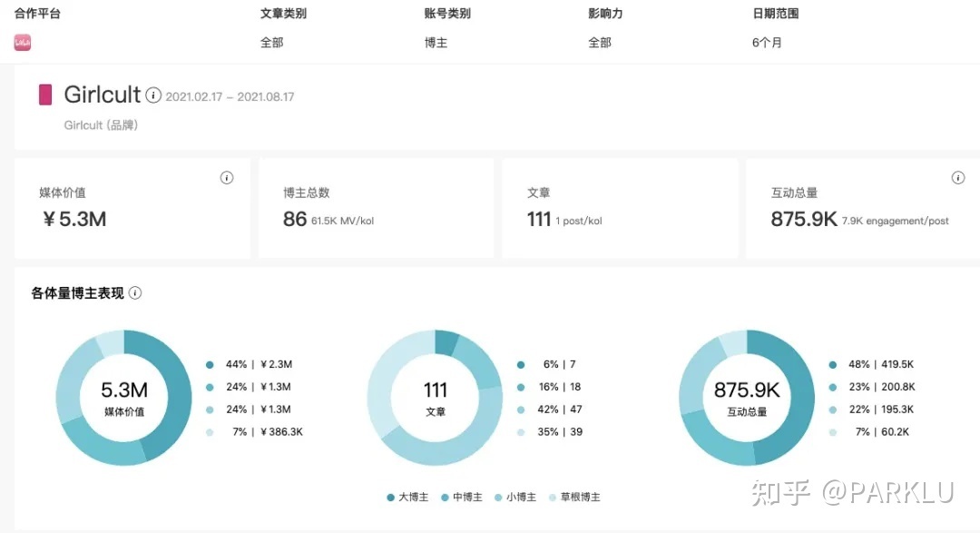Open 日期范围 dropdown showing 6个月

pos(767,43)
